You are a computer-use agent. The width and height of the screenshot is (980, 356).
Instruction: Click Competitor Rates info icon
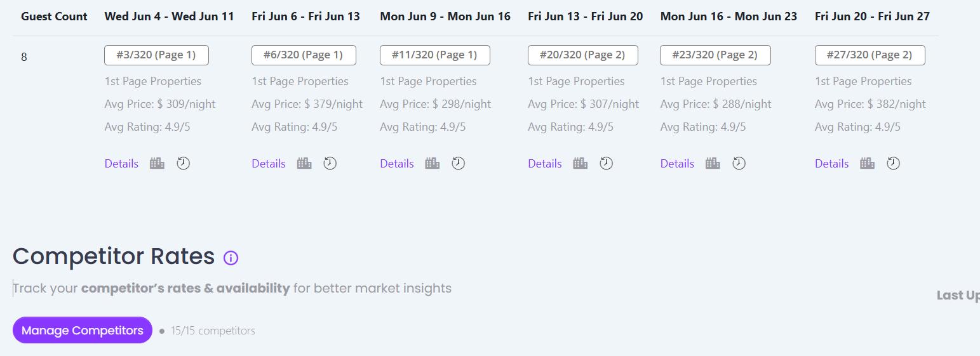pyautogui.click(x=231, y=258)
